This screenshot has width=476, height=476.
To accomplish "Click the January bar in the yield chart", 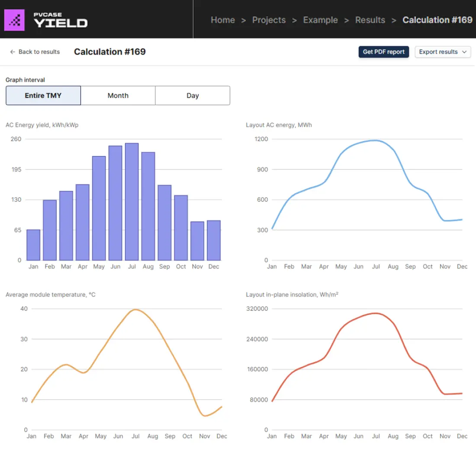I will click(33, 244).
